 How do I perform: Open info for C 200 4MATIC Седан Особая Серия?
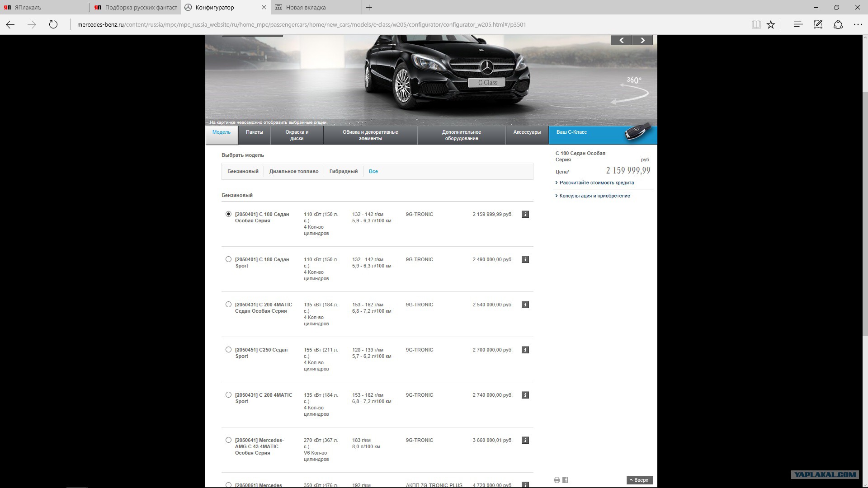coord(525,305)
